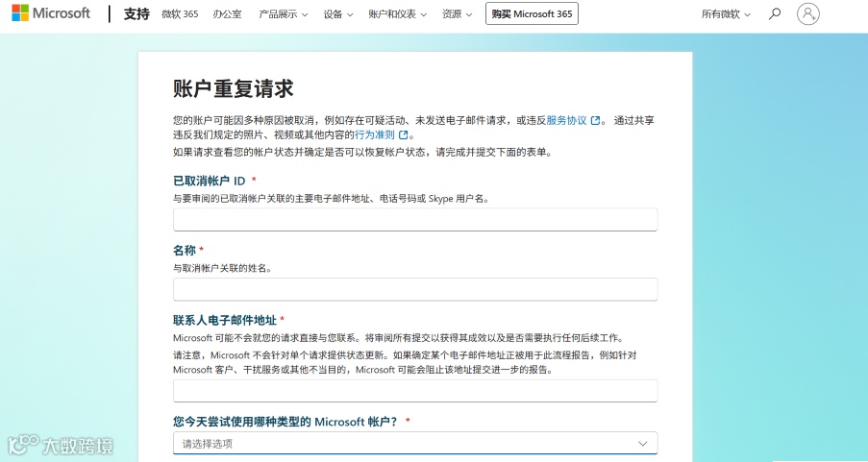Click the 已取消帐户 ID label
Image resolution: width=868 pixels, height=462 pixels.
pyautogui.click(x=210, y=181)
